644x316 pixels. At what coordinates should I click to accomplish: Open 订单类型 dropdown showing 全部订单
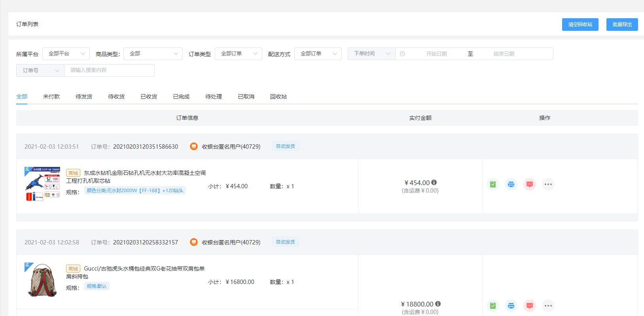pos(239,54)
